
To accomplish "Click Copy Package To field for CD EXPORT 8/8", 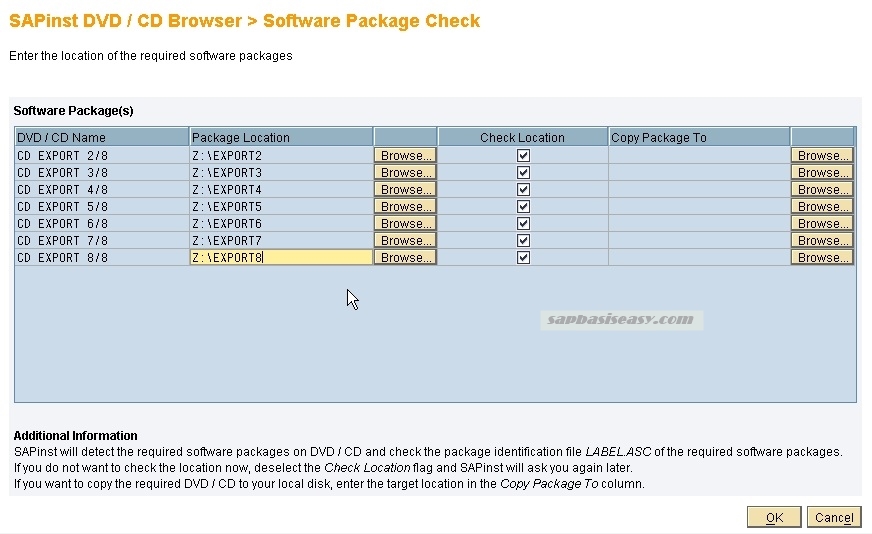I will [699, 258].
